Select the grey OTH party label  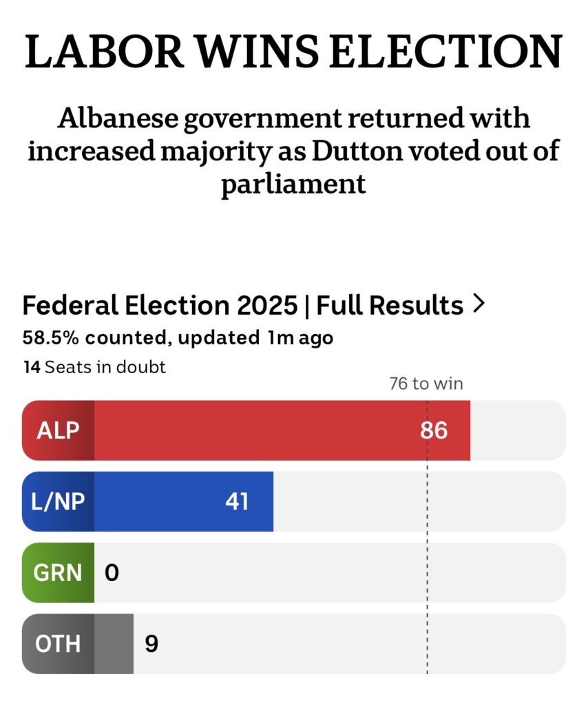[58, 644]
